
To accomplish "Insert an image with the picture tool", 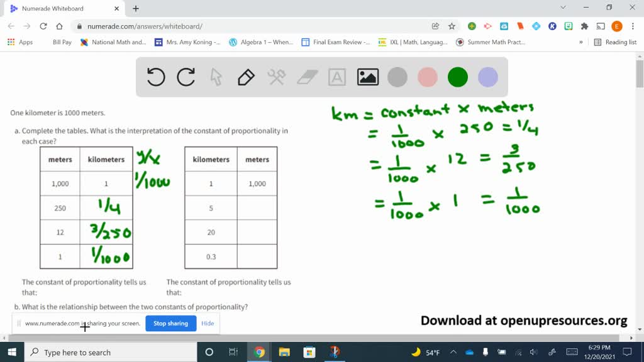I will coord(367,77).
